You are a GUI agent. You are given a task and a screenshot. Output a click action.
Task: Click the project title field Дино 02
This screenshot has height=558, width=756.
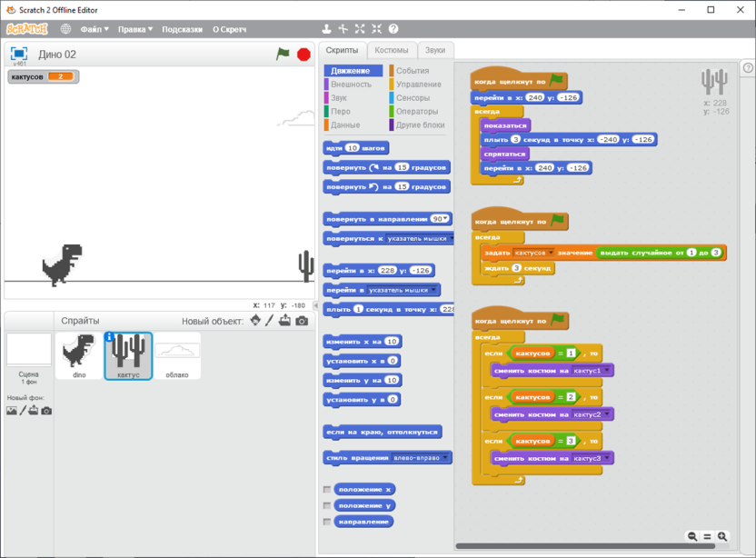pos(57,55)
